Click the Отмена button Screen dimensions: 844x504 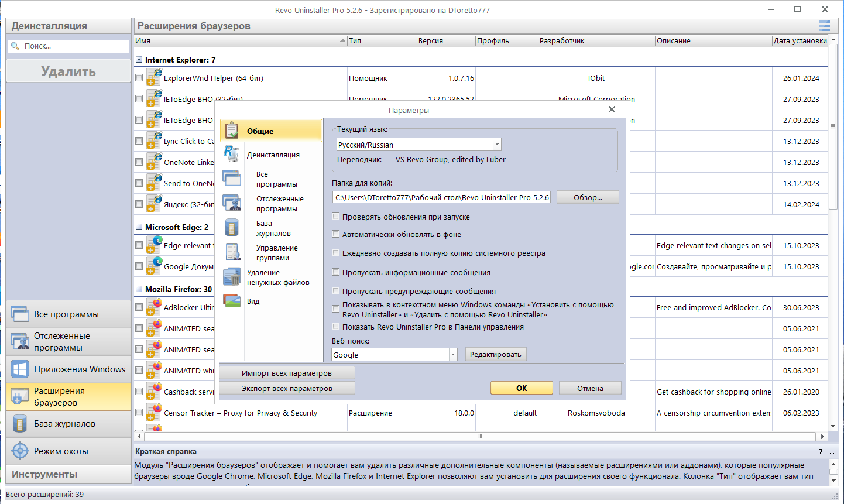tap(590, 388)
